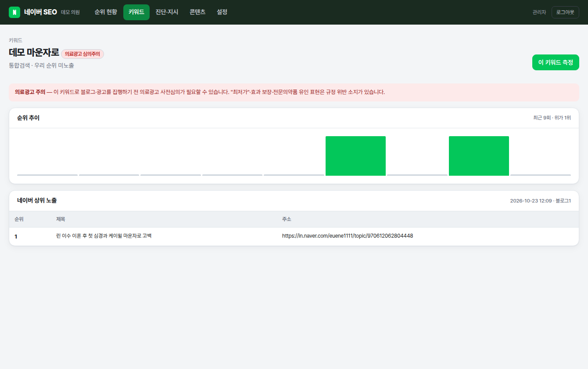588x369 pixels.
Task: Start measurement with 이 키워드 측정
Action: pyautogui.click(x=556, y=62)
